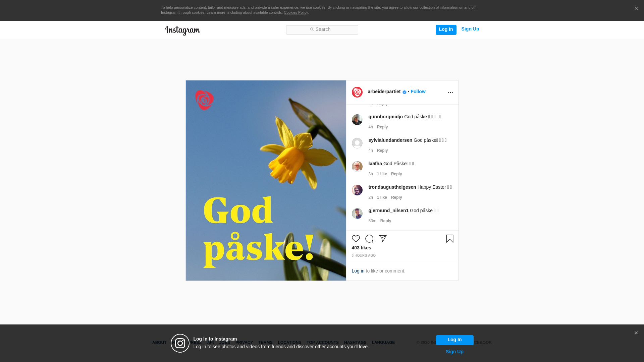Open TOP ACCOUNTS footer item

322,343
